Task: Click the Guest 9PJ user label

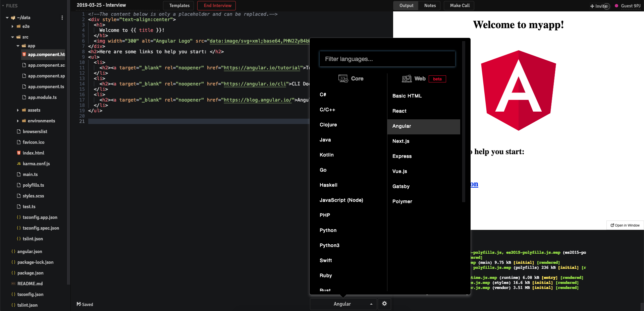Action: [631, 6]
